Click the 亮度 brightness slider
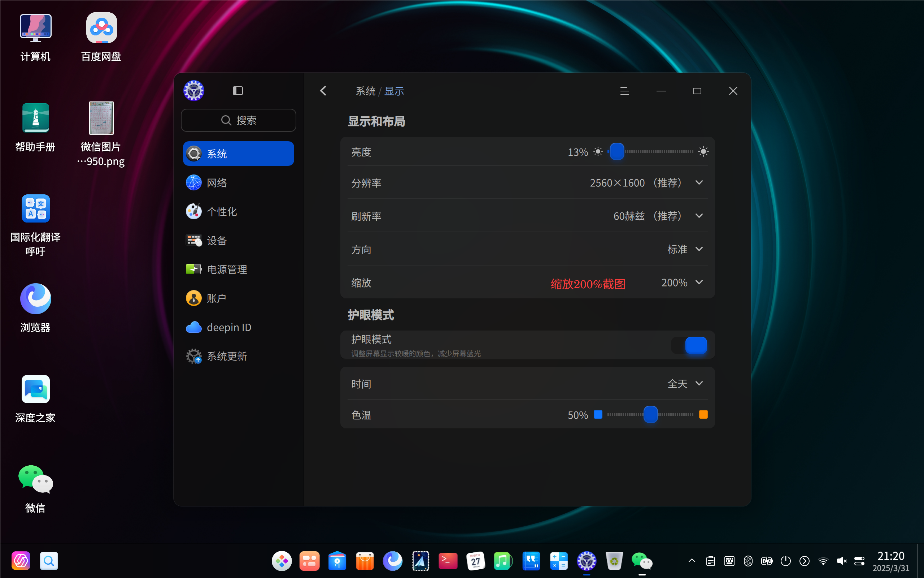 (650, 151)
